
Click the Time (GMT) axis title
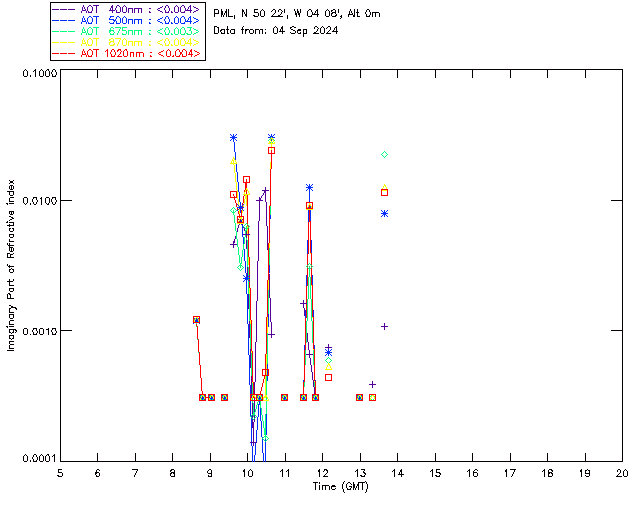click(341, 487)
